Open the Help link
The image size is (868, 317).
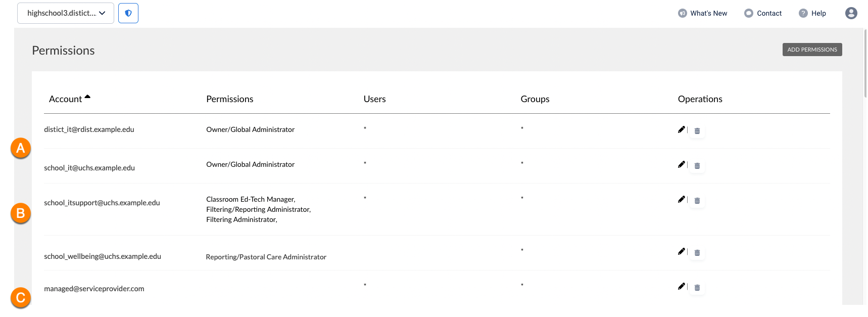click(x=812, y=13)
